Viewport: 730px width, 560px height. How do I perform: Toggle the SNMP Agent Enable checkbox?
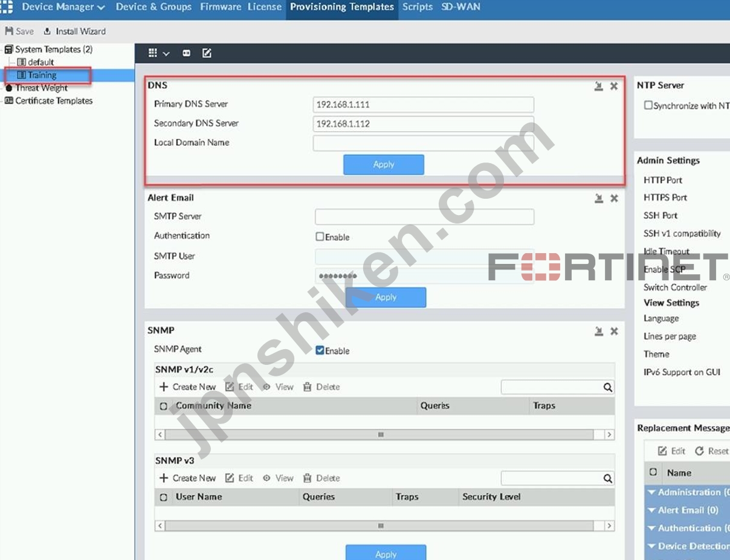coord(320,350)
